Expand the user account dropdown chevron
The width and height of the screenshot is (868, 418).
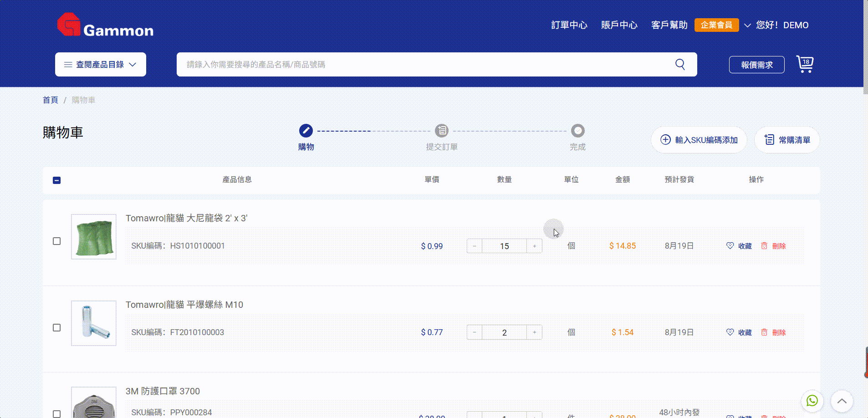click(747, 25)
